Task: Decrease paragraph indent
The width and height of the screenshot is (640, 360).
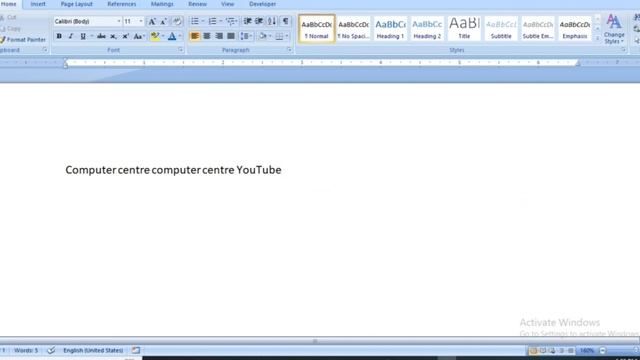Action: coord(247,21)
